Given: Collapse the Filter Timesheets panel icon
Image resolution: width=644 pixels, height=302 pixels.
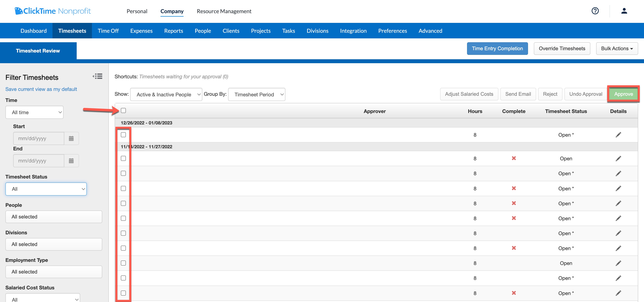Looking at the screenshot, I should [97, 76].
